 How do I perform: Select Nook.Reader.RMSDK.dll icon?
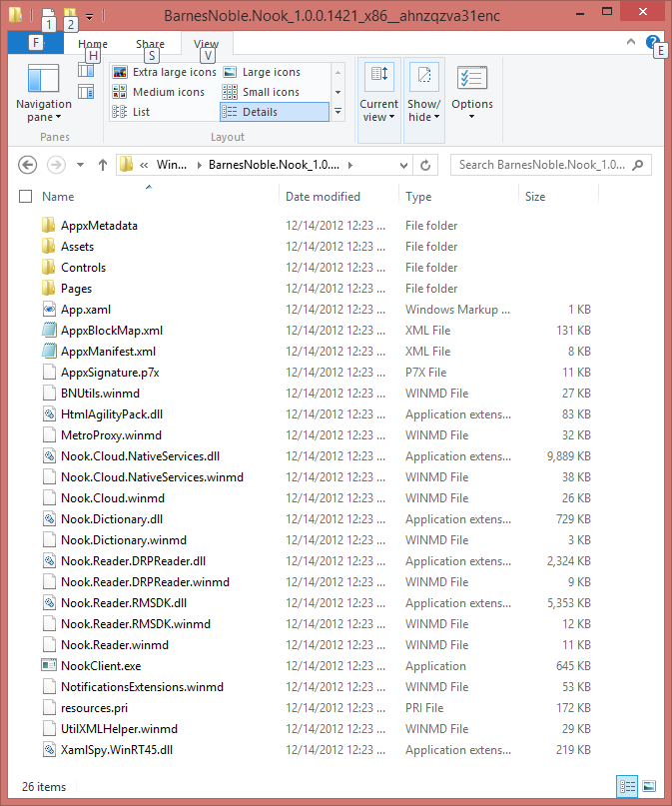[x=49, y=603]
